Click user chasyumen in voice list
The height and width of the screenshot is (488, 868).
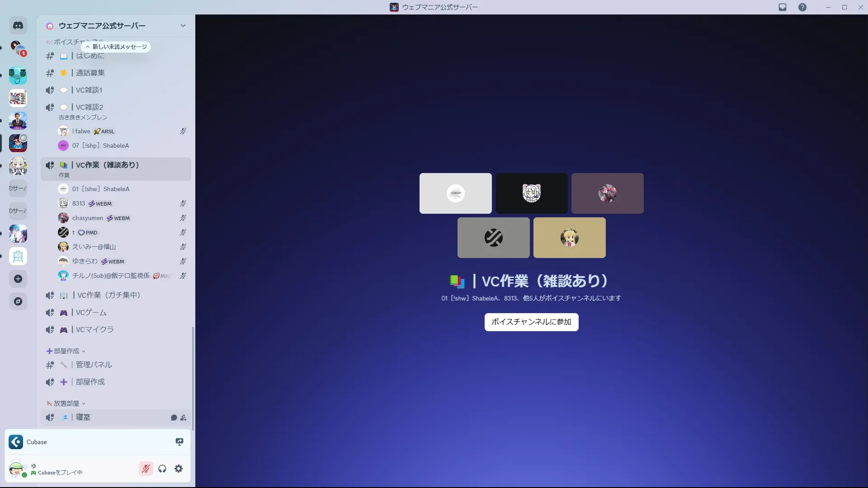pos(88,218)
